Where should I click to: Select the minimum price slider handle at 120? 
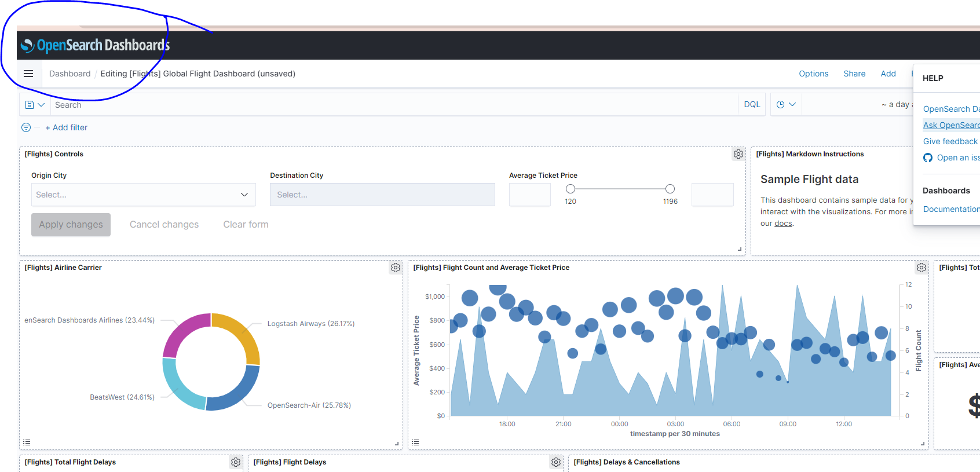coord(571,189)
